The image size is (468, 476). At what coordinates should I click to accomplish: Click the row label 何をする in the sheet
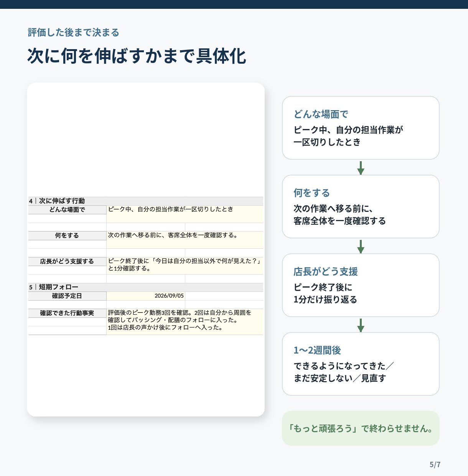click(x=67, y=235)
